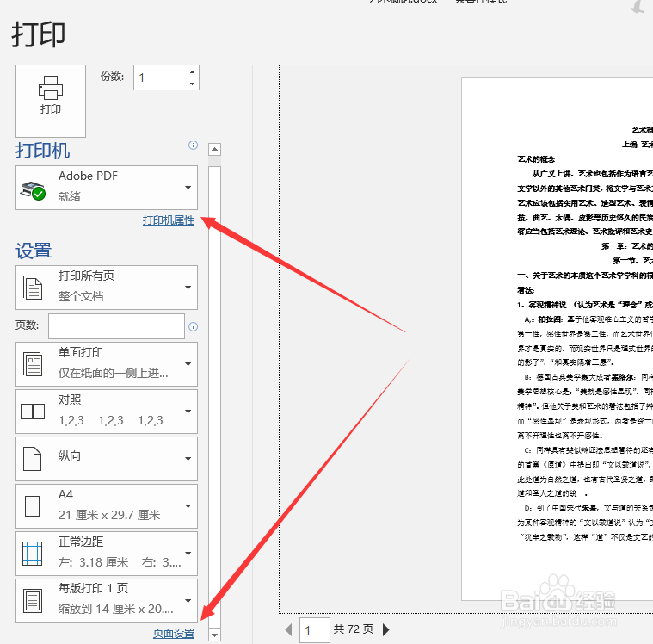
Task: Click the collate pages icon
Action: (x=33, y=412)
